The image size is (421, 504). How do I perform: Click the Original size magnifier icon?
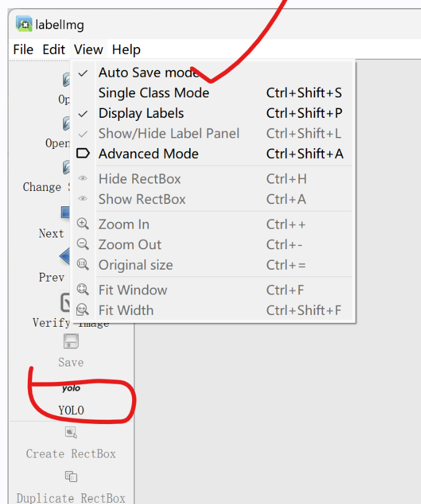[82, 265]
